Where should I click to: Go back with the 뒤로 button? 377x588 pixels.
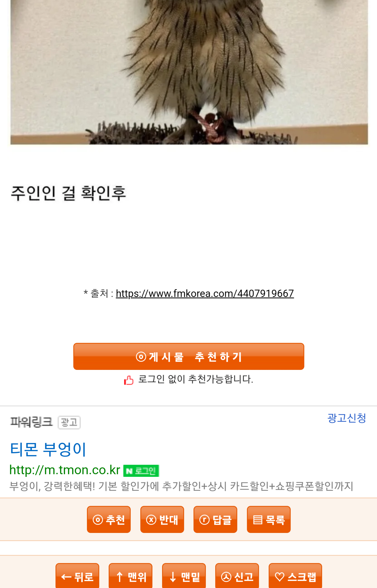(77, 576)
